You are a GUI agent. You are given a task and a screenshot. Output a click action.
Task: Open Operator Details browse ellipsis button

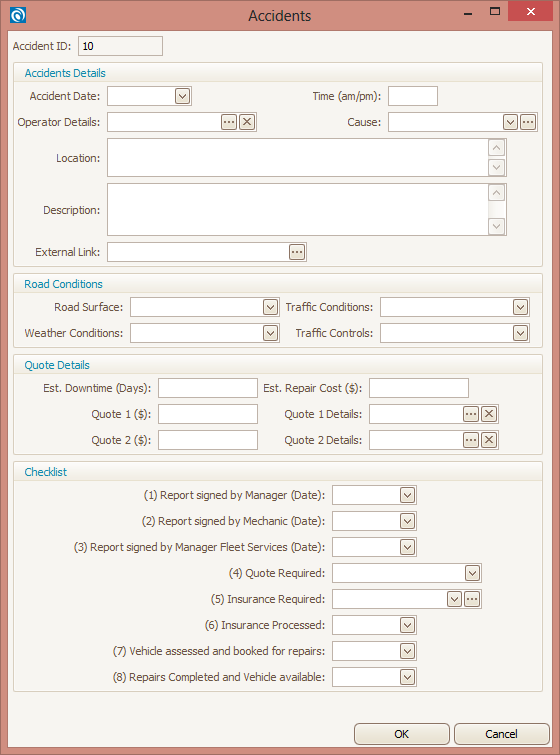click(229, 122)
